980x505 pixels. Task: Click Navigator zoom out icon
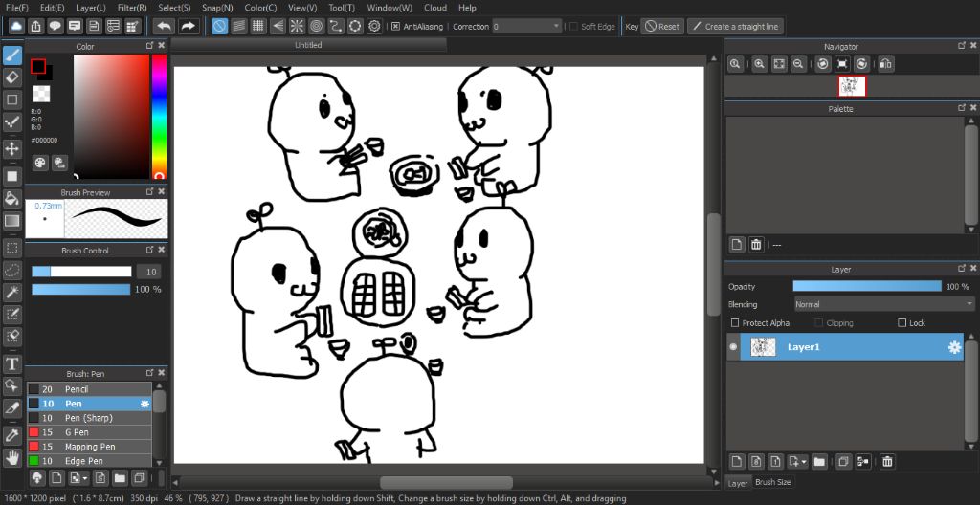(798, 64)
